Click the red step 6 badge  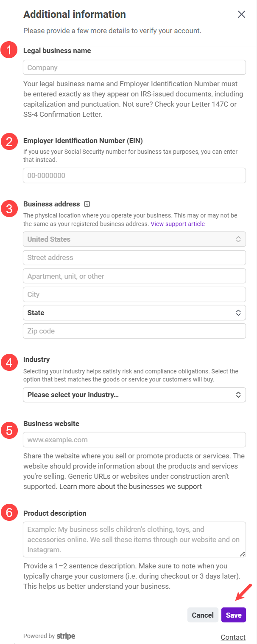(9, 513)
